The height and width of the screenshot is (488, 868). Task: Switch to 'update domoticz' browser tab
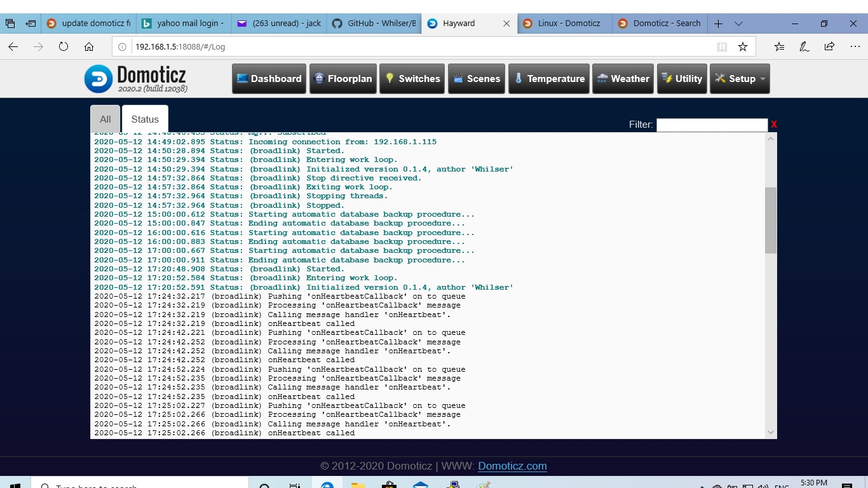(89, 24)
